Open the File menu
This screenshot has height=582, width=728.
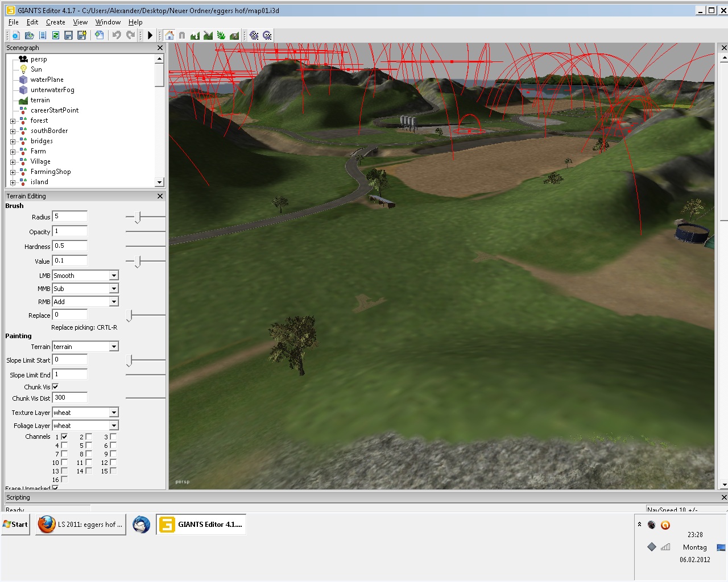[x=14, y=22]
